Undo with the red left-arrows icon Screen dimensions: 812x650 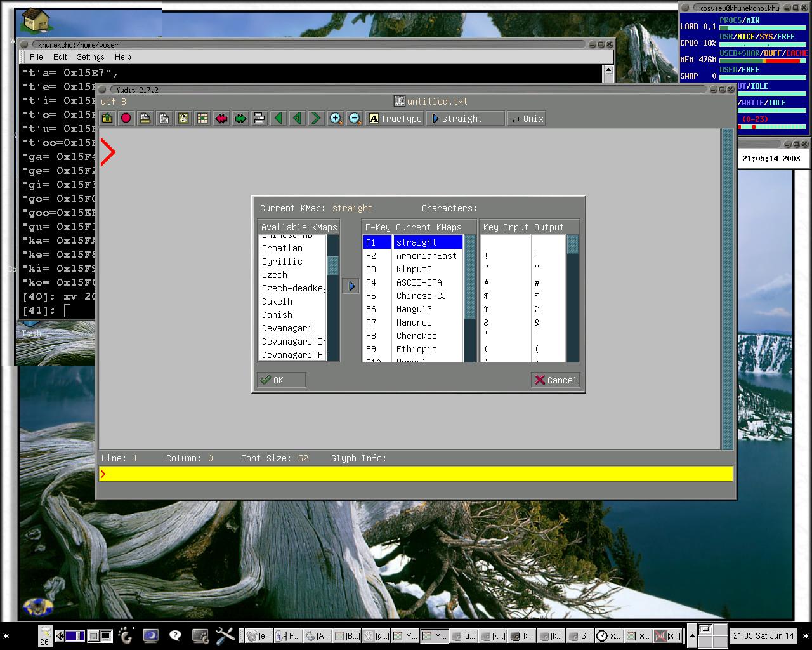[x=221, y=118]
